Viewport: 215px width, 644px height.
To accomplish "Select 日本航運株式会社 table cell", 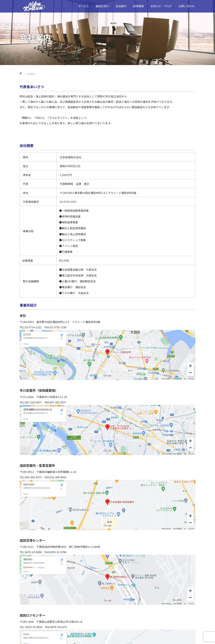I will 126,157.
